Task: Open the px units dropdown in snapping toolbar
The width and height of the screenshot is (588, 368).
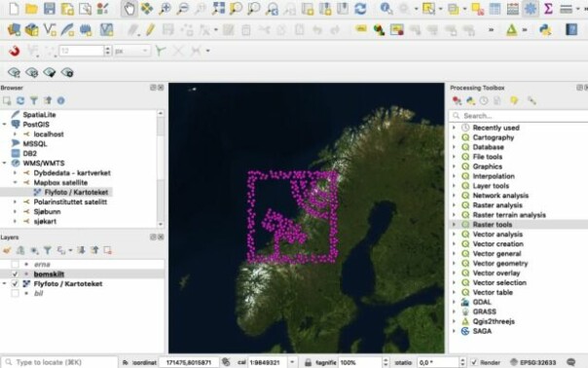Action: 131,51
